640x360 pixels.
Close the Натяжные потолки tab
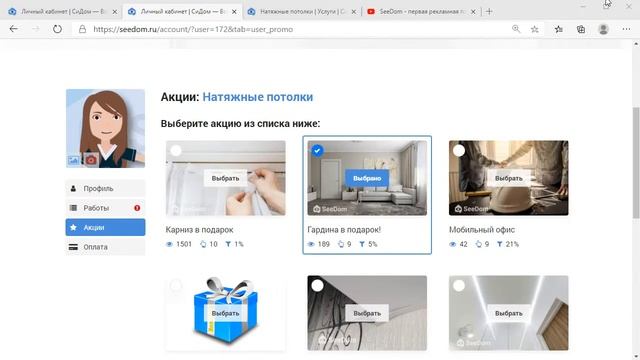[x=353, y=12]
